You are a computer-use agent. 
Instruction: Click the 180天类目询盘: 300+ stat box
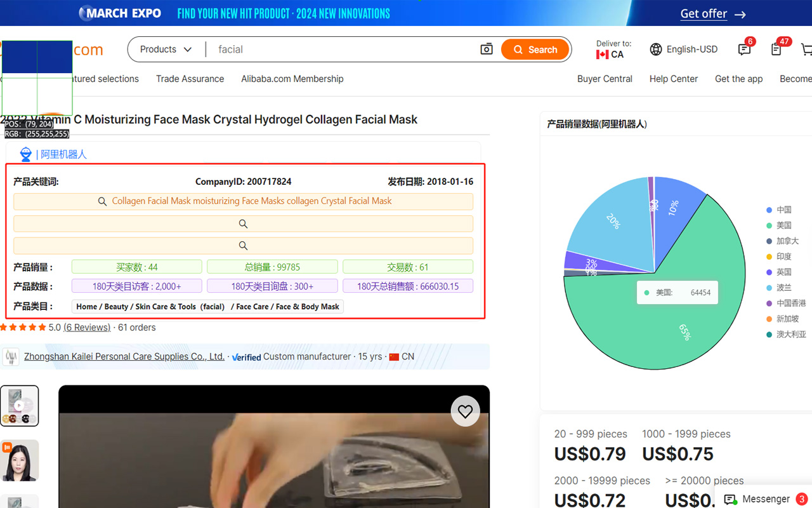click(x=272, y=286)
